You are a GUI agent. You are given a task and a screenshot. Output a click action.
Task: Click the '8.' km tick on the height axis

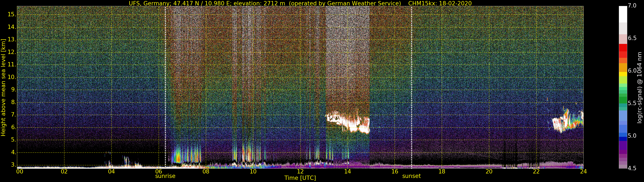(x=13, y=103)
